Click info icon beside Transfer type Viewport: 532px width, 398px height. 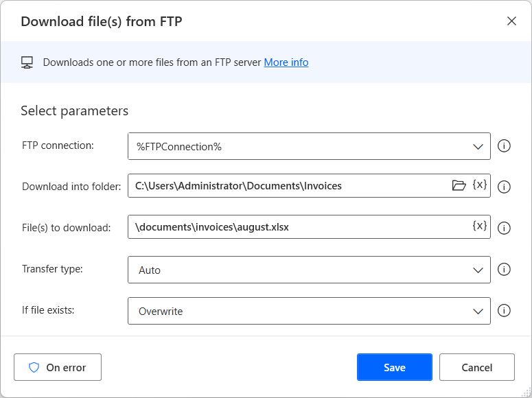(504, 270)
